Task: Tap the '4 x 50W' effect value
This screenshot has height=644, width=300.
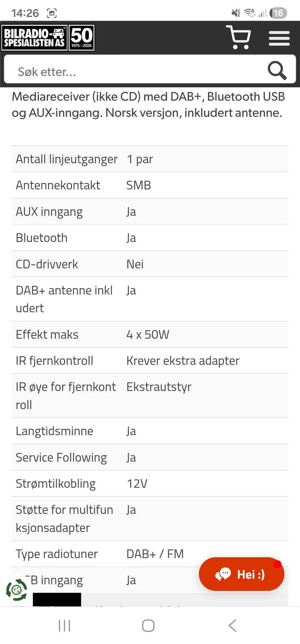Action: click(148, 334)
